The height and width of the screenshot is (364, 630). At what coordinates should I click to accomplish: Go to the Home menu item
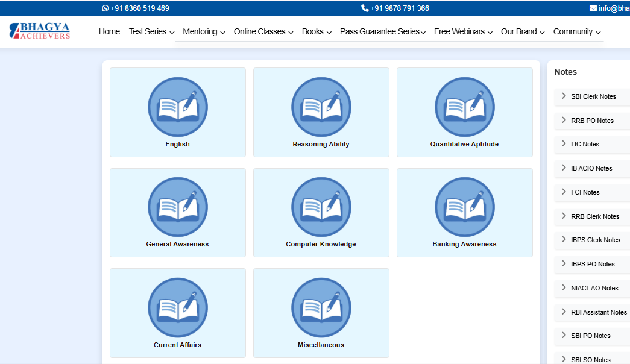pos(109,32)
